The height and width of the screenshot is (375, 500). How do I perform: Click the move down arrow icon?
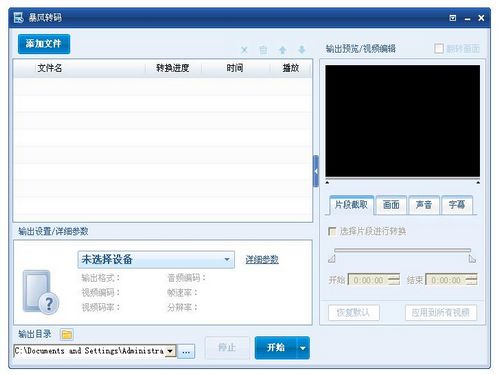[302, 50]
